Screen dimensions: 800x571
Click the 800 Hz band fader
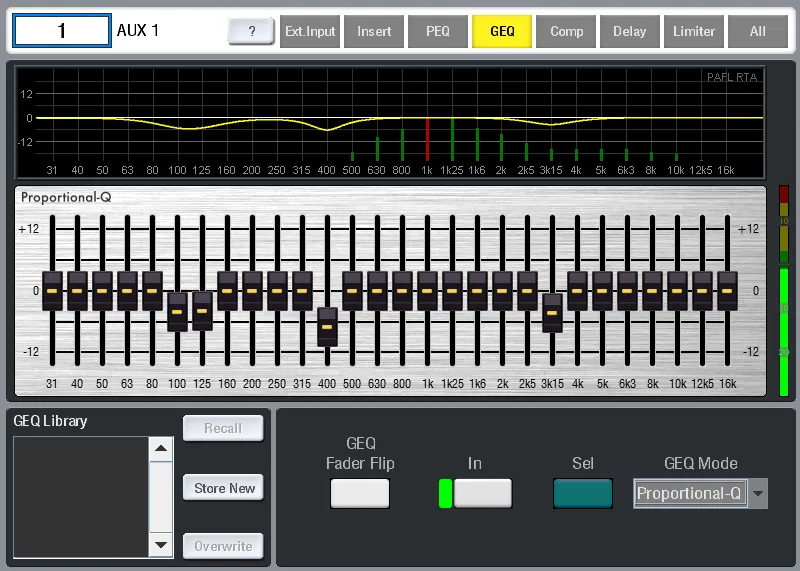(x=402, y=291)
